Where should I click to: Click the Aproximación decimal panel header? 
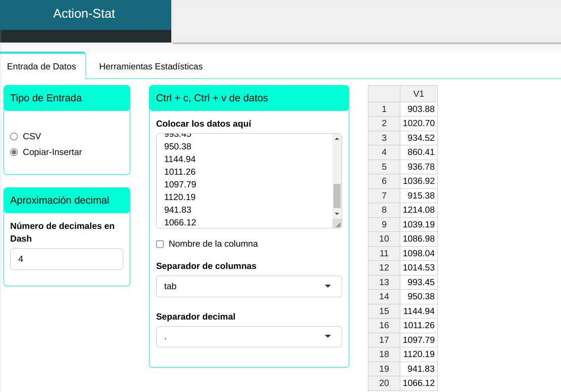[67, 201]
